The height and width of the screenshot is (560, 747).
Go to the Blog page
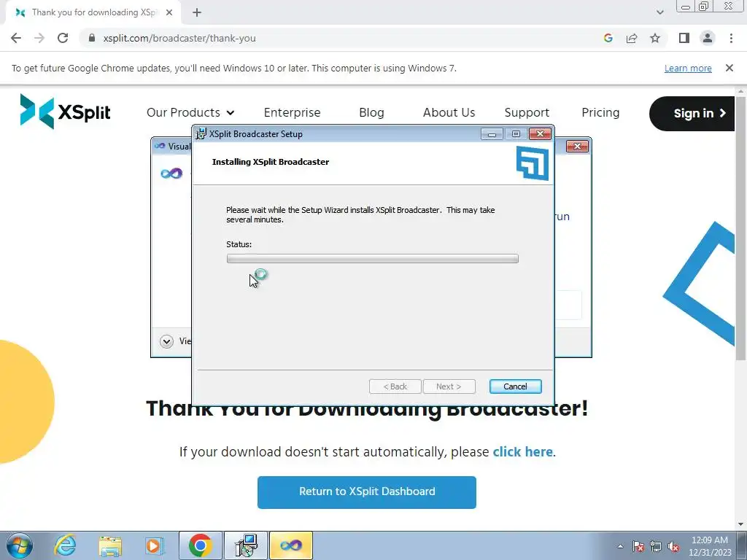371,112
